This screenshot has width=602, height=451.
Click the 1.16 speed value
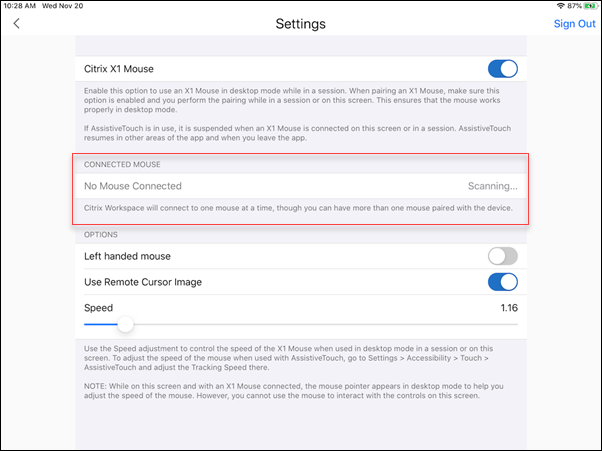[x=508, y=307]
